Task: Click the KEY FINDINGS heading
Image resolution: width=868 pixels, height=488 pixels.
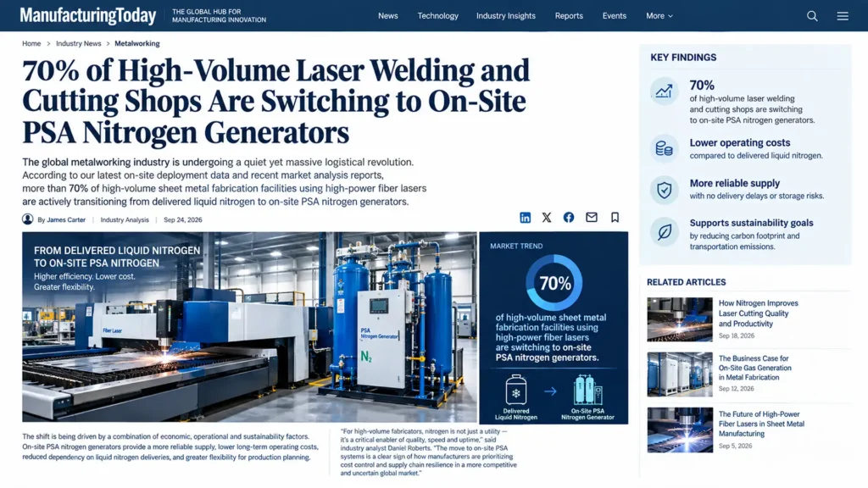Action: (x=683, y=58)
